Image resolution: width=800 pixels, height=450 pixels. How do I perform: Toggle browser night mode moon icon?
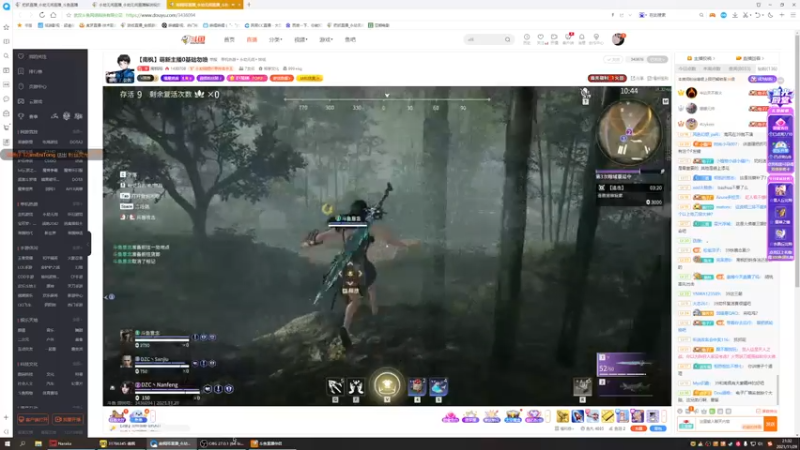[x=770, y=15]
